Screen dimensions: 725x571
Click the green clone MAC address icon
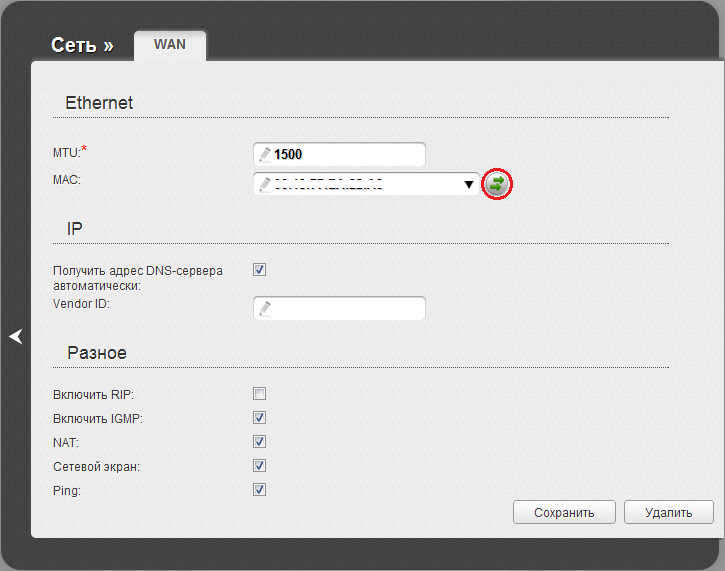coord(497,184)
